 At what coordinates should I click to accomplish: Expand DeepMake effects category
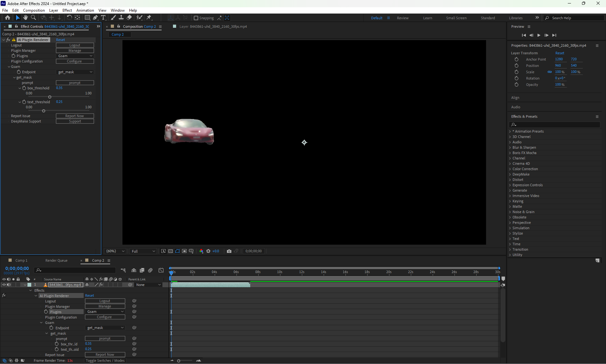pyautogui.click(x=510, y=174)
